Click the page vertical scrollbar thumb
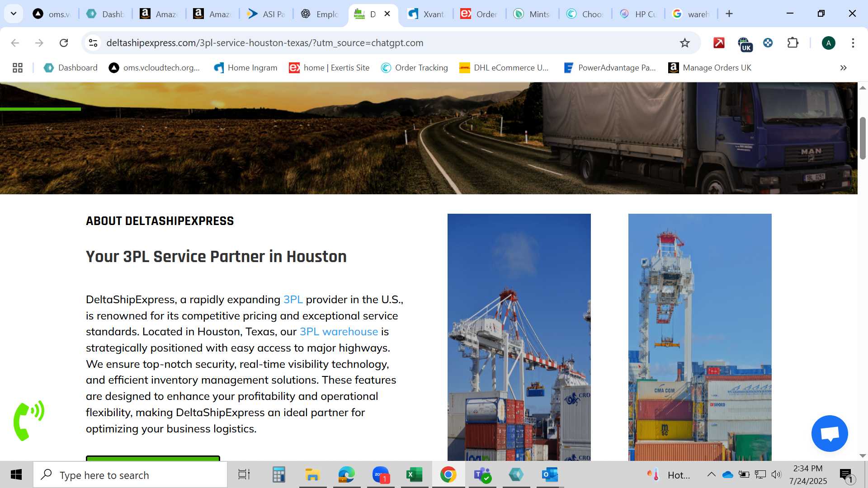The width and height of the screenshot is (868, 488). (x=863, y=138)
